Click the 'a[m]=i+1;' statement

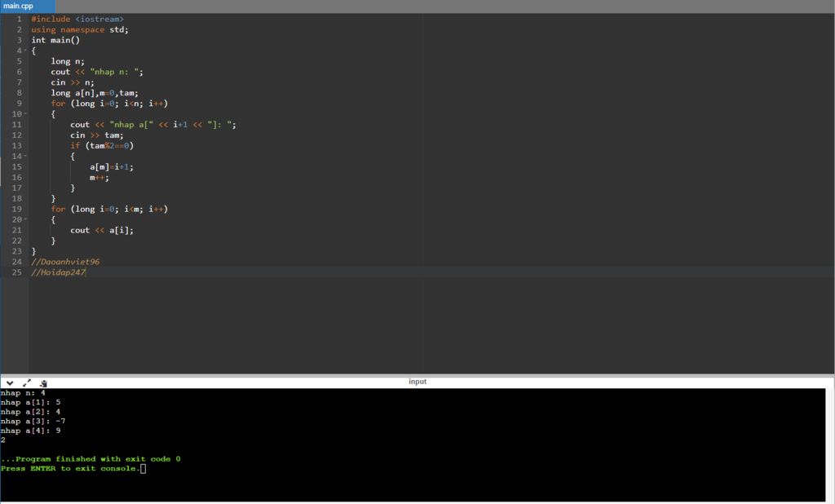(x=112, y=166)
